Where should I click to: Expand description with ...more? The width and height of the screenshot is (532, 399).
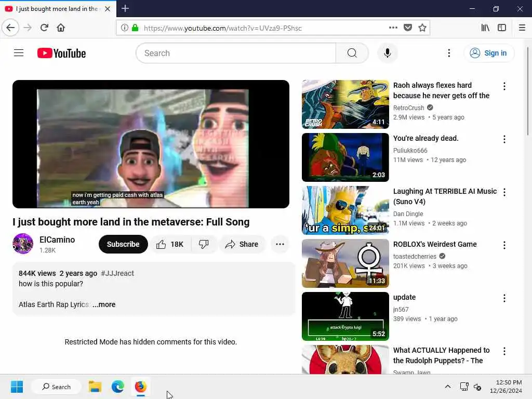pos(104,304)
